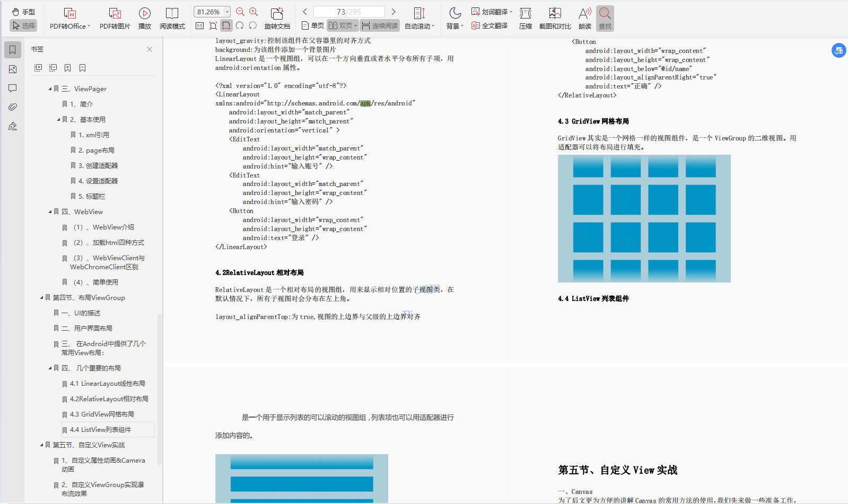Jump to bookmark 1. xml引用

[x=94, y=135]
